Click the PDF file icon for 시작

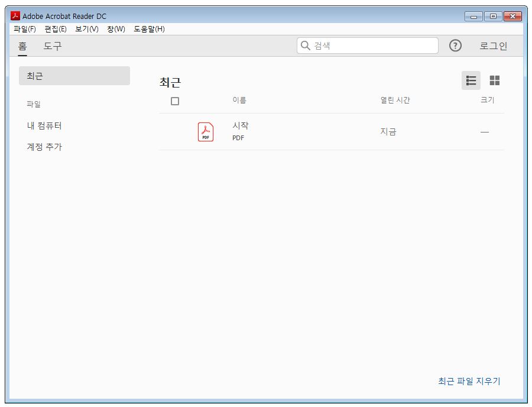click(x=206, y=132)
